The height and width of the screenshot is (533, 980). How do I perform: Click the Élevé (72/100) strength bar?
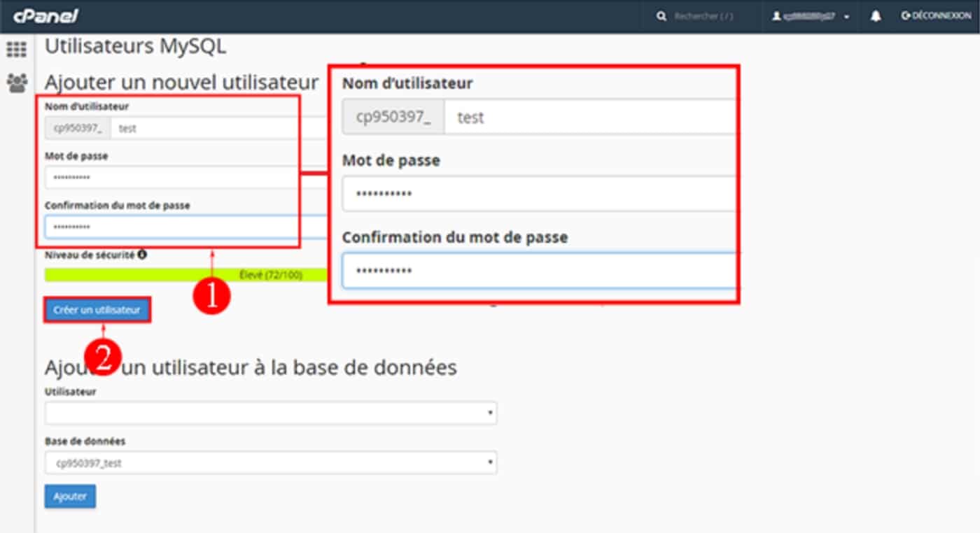click(x=185, y=275)
